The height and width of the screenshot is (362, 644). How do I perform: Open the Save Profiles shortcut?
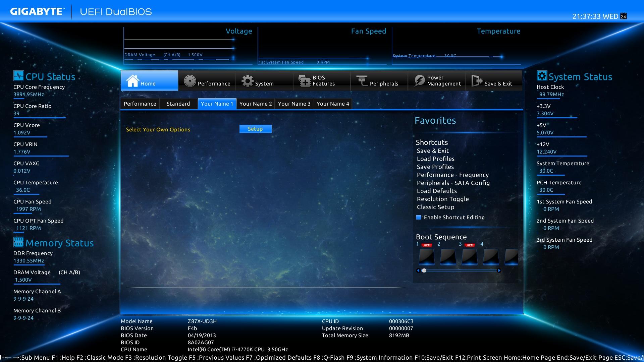pos(435,167)
